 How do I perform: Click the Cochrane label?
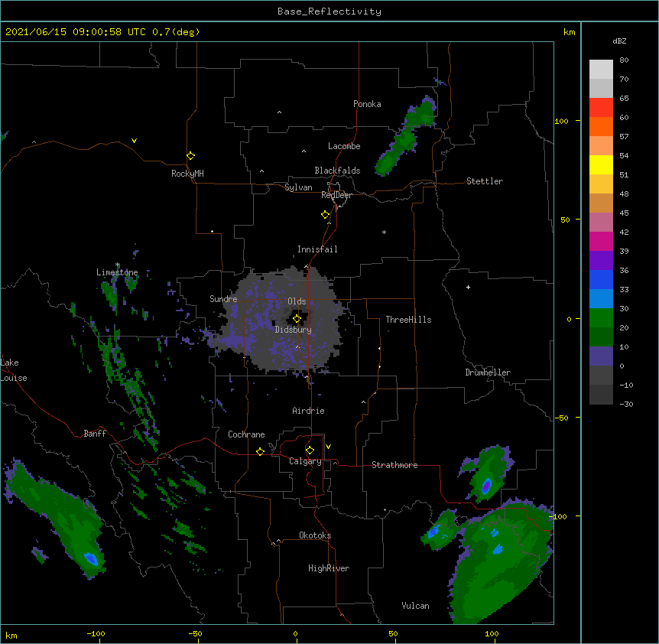[x=246, y=434]
